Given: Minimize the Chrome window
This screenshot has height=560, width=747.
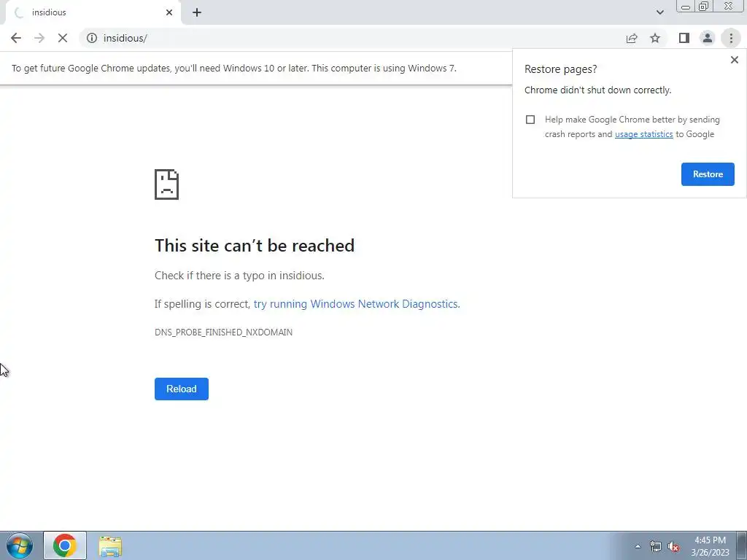Looking at the screenshot, I should point(686,7).
